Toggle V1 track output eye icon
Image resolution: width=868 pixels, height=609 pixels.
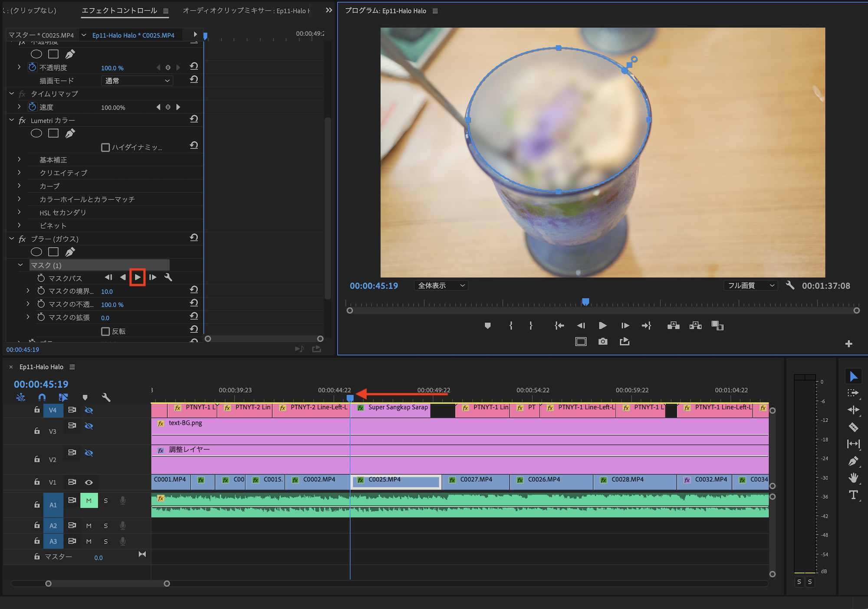pyautogui.click(x=89, y=482)
